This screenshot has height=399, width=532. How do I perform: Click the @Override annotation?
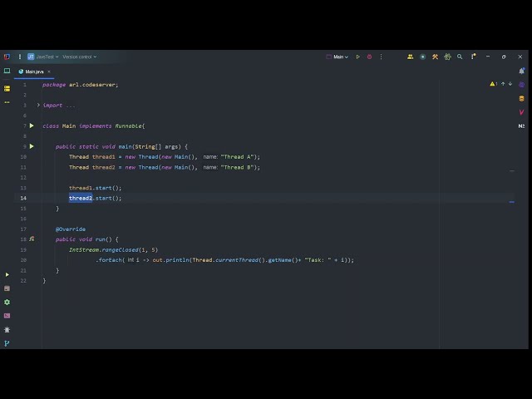click(x=71, y=229)
